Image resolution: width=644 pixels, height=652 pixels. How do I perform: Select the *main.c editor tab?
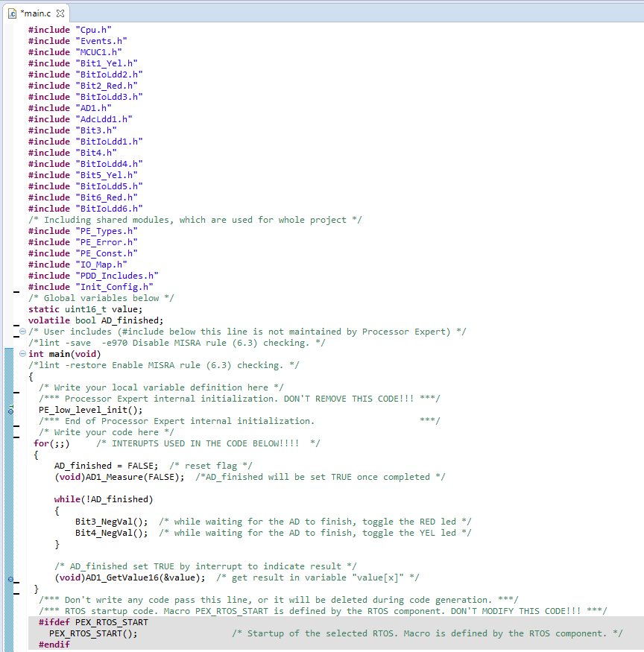coord(37,13)
